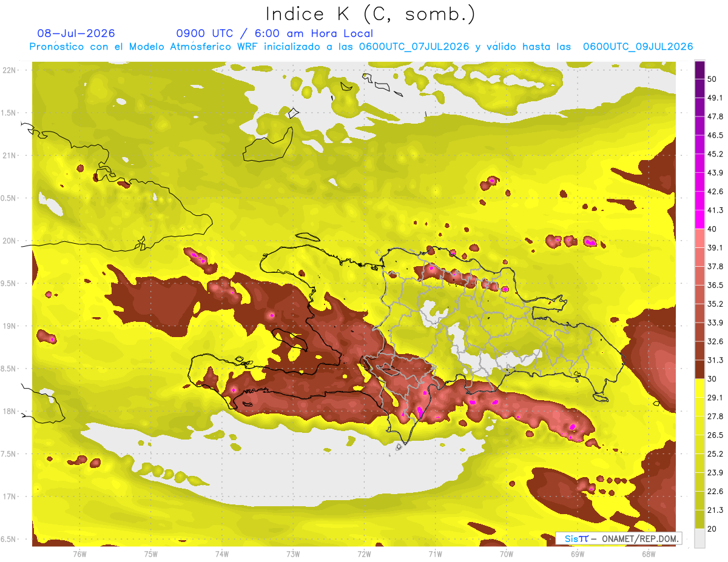
Task: Click the latitude axis label '19N'
Action: click(10, 326)
